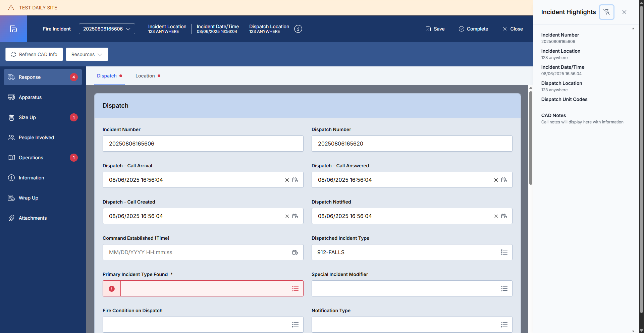
Task: Click the Primary Incident Type Found field
Action: click(203, 288)
